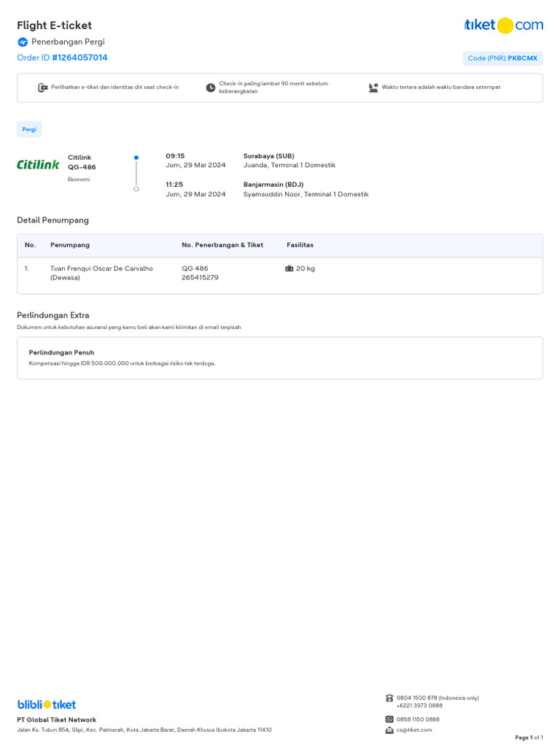The image size is (560, 747).
Task: Click the No. Penerbangan & Tiket column header
Action: [x=222, y=245]
